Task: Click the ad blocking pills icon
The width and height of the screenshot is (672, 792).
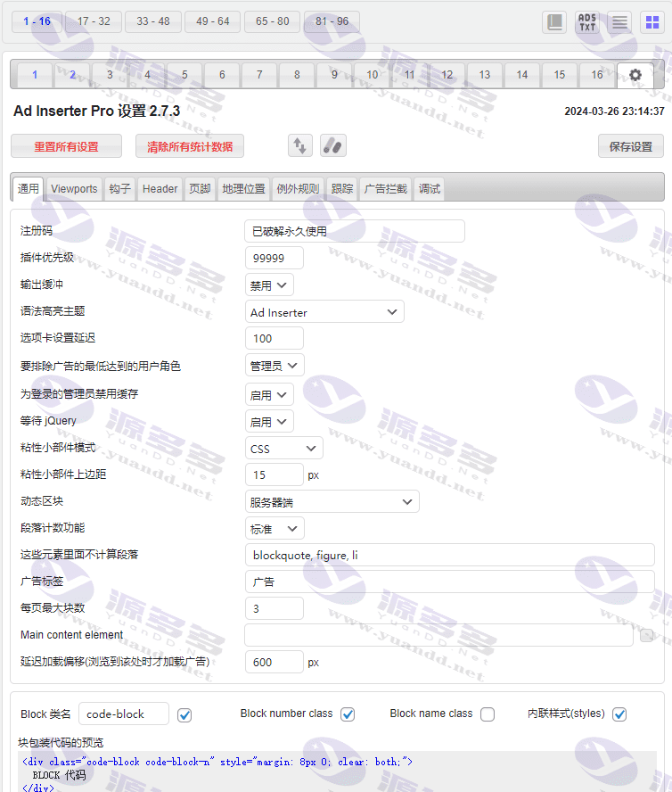Action: 333,146
